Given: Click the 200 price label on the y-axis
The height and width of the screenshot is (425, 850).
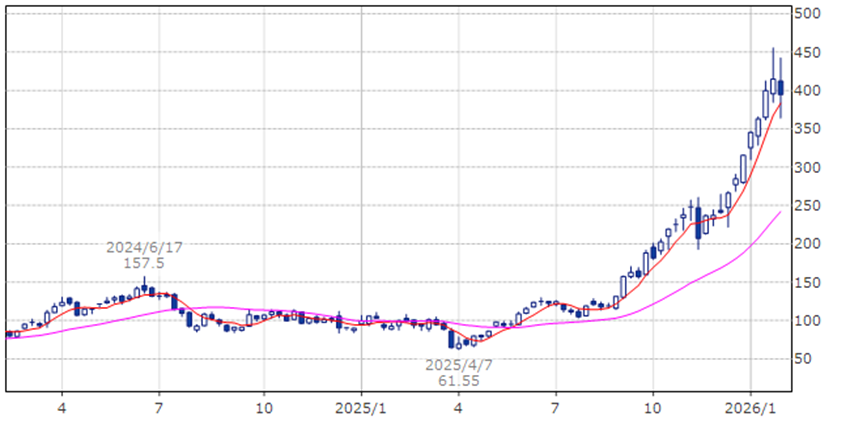Looking at the screenshot, I should (x=807, y=244).
